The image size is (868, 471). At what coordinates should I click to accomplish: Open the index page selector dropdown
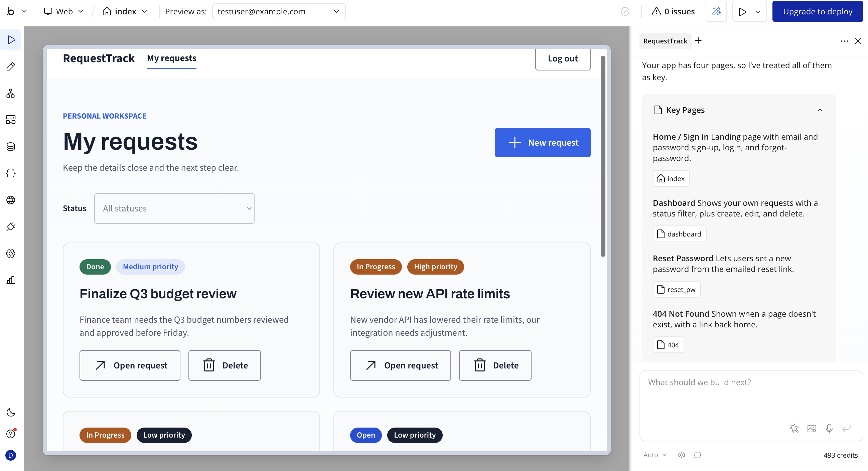click(x=125, y=11)
